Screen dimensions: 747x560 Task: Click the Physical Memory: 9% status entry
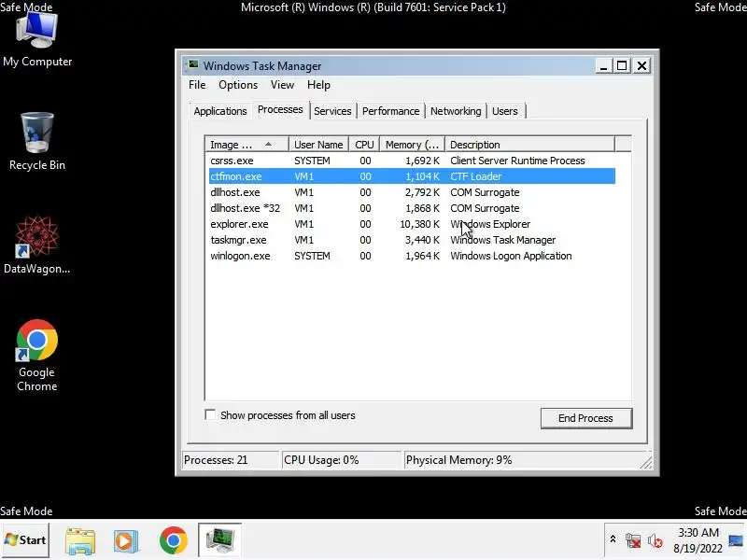pyautogui.click(x=524, y=460)
